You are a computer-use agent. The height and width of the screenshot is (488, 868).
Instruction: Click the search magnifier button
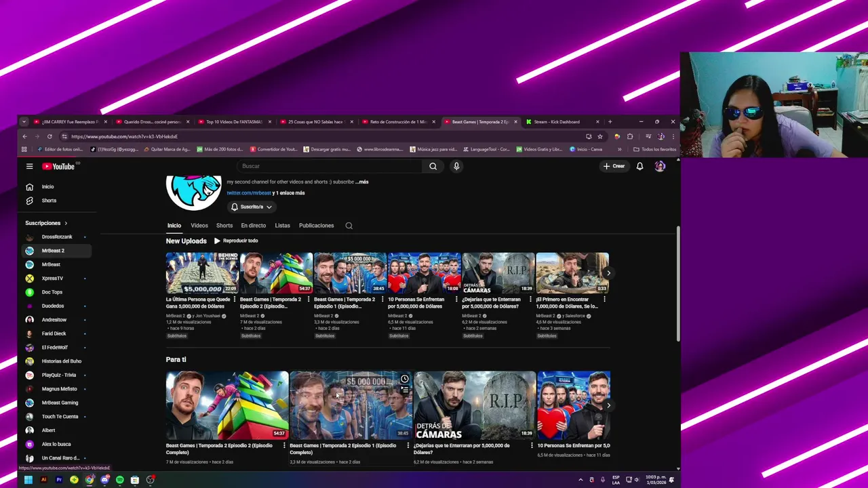pos(433,166)
